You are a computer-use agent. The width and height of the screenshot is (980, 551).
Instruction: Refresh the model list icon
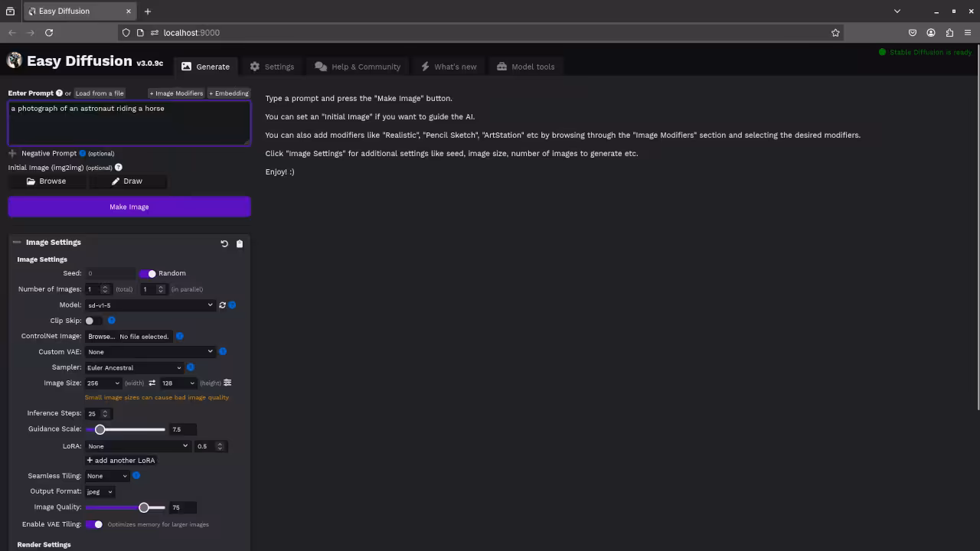point(223,305)
